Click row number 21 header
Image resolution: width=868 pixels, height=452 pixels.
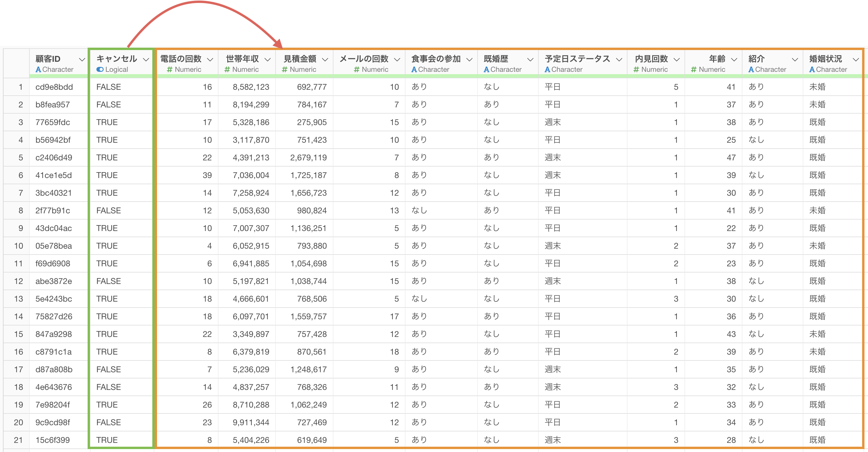[19, 440]
